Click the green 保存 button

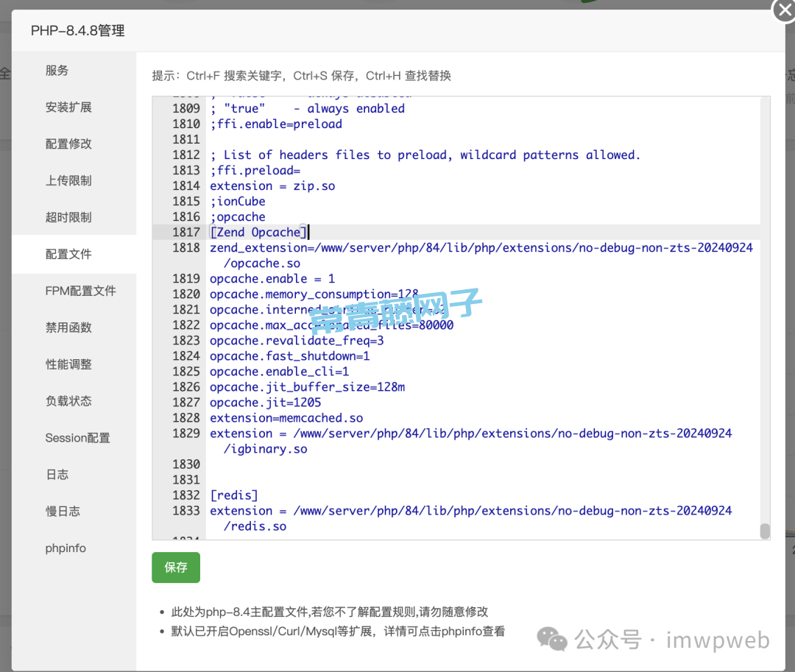(x=176, y=567)
